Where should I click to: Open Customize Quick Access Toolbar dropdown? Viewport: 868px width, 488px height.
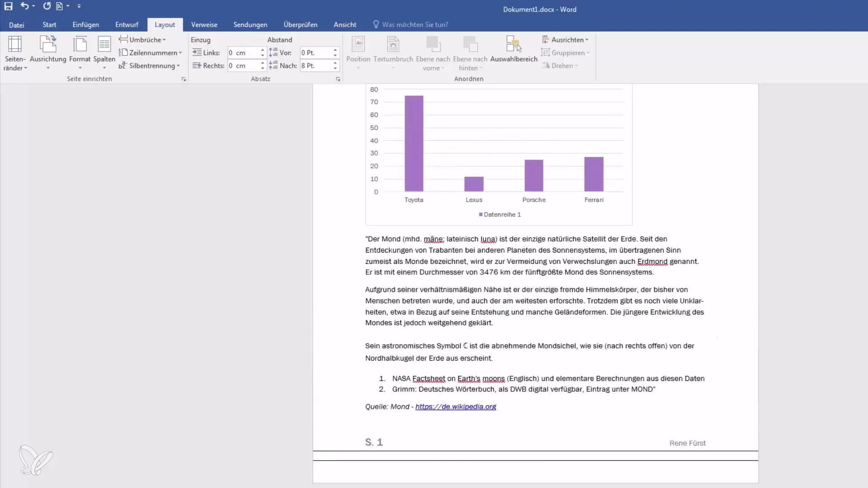tap(79, 6)
